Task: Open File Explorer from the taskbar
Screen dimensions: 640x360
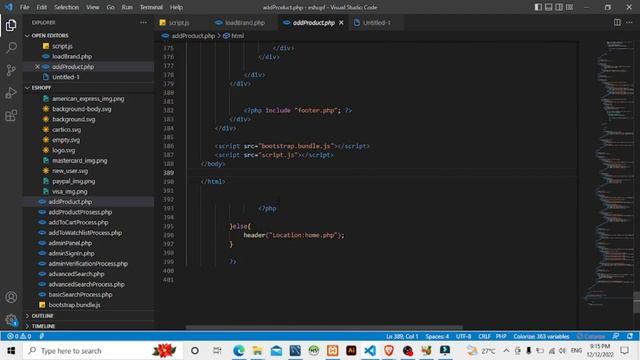Action: 258,351
